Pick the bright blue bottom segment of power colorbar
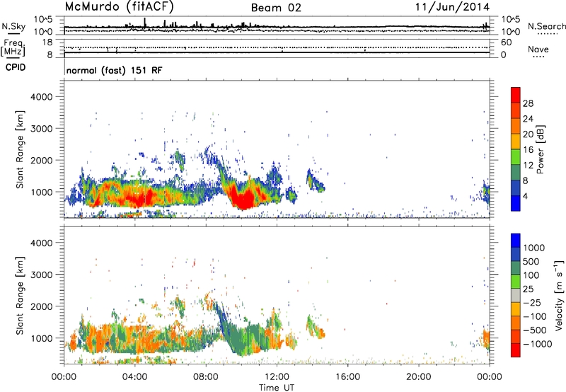Screen dimensions: 566x392 pos(516,203)
